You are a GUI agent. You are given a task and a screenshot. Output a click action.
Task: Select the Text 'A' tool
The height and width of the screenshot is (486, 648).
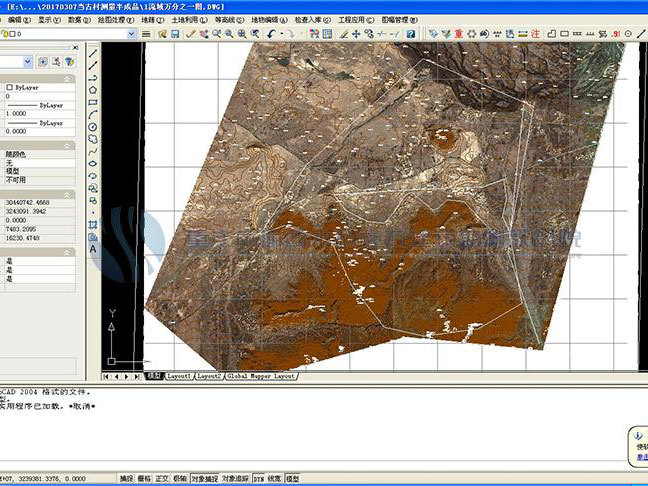pos(93,249)
